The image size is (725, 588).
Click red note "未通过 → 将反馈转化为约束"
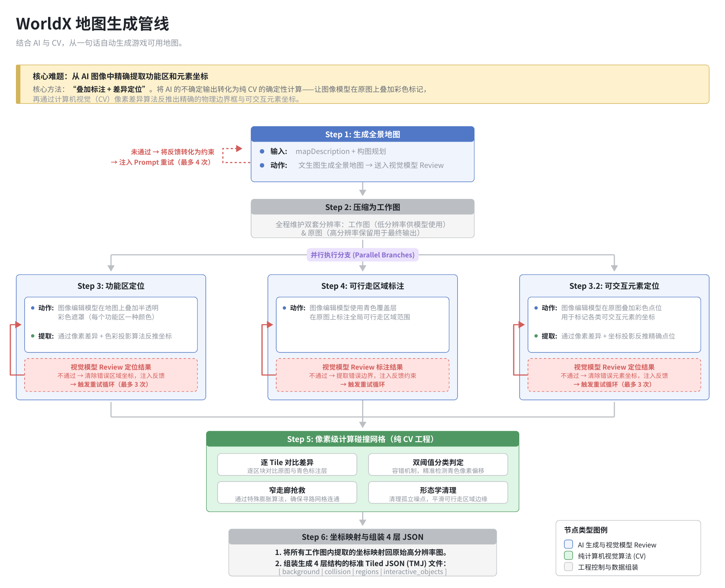(x=173, y=152)
